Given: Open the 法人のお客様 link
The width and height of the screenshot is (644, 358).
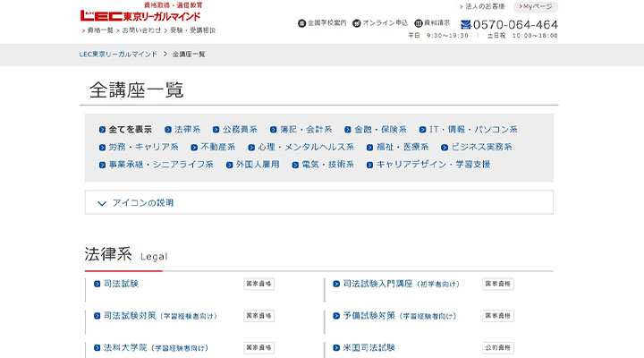Looking at the screenshot, I should [x=484, y=6].
